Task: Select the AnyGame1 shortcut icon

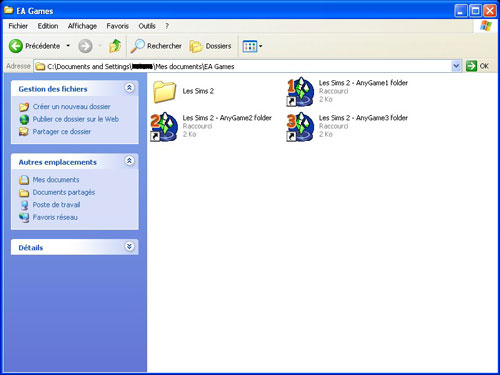Action: [300, 92]
